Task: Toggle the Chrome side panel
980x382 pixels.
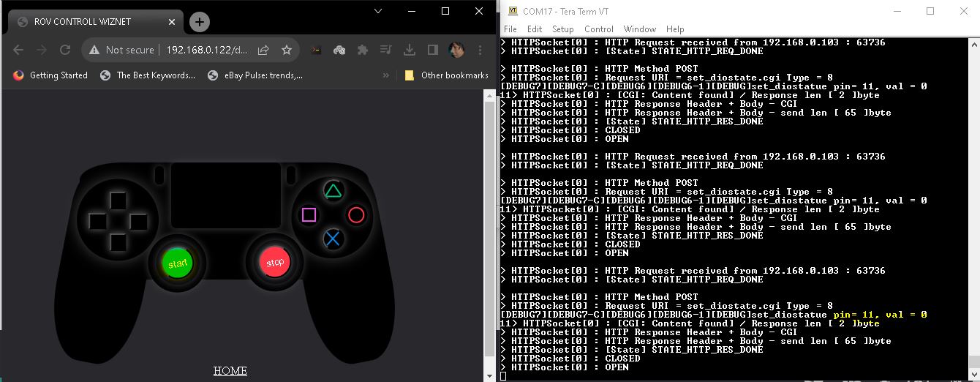Action: tap(433, 50)
